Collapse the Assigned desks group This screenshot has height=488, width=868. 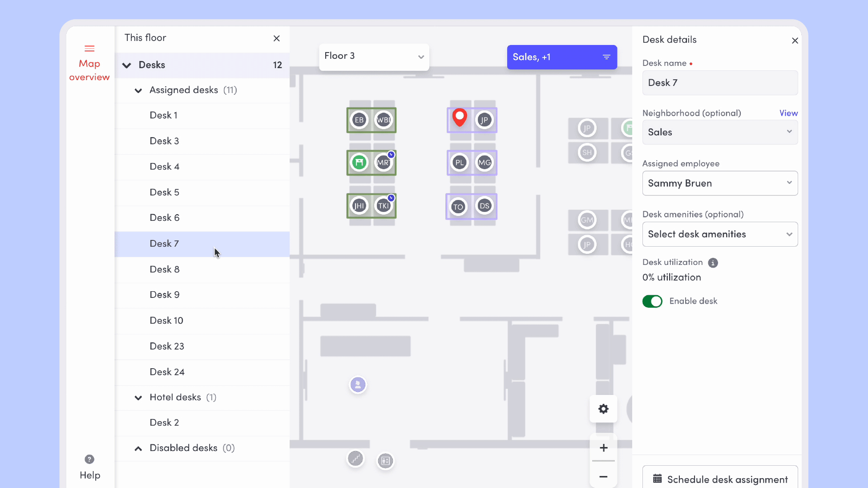coord(138,90)
